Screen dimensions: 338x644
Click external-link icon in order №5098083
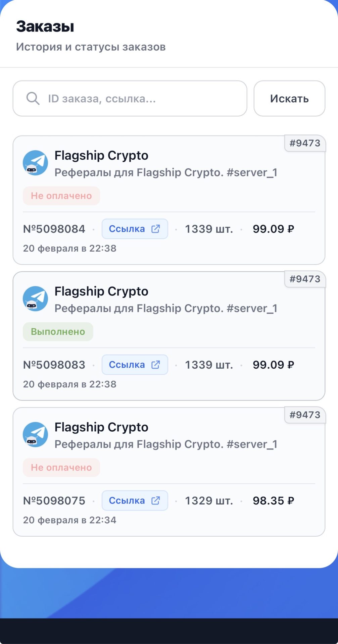click(x=156, y=365)
